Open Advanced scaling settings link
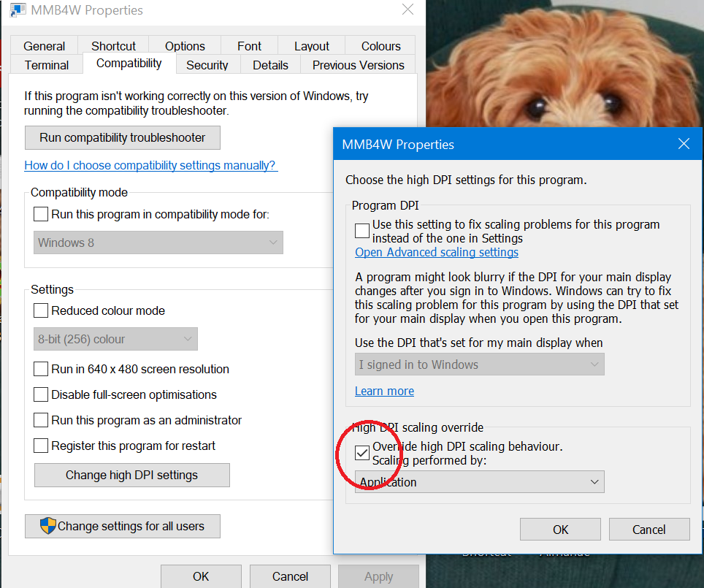This screenshot has height=588, width=704. click(x=437, y=253)
